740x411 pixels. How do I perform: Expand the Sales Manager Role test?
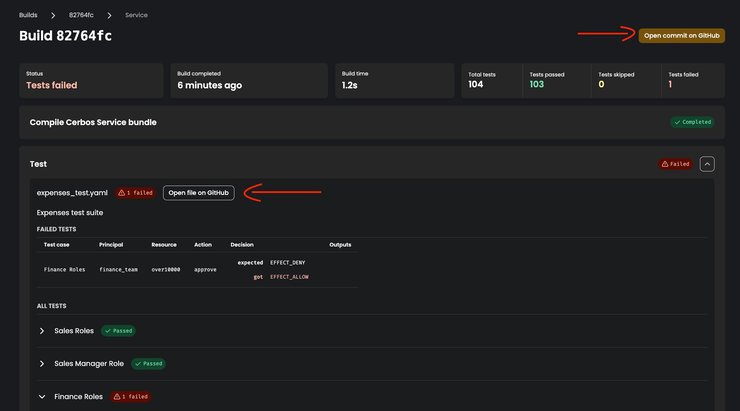point(42,364)
